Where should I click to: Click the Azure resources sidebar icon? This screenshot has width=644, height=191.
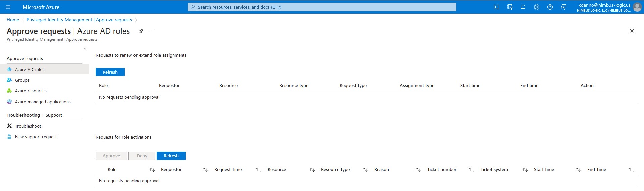pos(9,91)
